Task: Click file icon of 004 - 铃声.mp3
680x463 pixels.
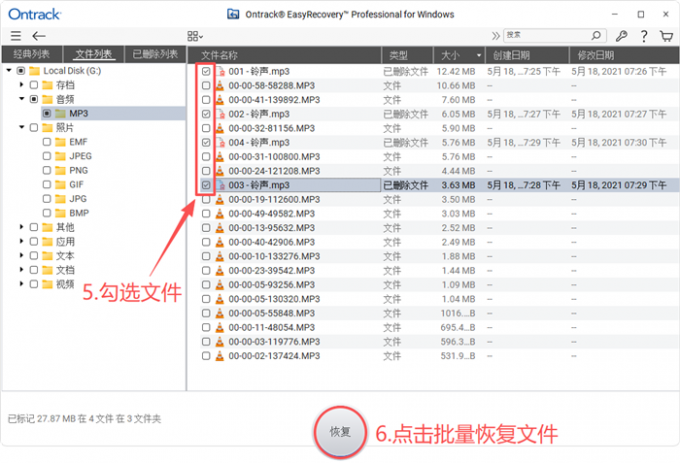Action: 220,143
